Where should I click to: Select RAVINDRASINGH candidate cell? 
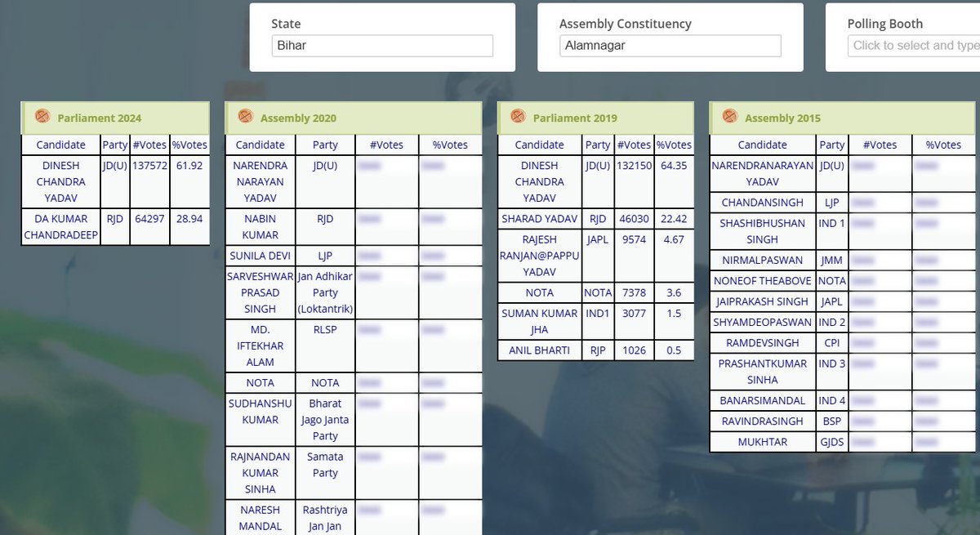(x=763, y=421)
